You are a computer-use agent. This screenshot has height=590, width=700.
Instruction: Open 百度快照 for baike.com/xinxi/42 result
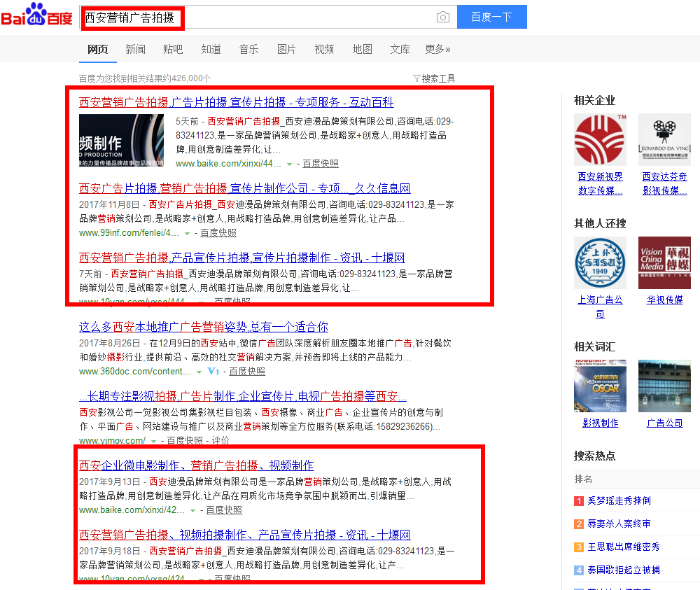tap(224, 510)
